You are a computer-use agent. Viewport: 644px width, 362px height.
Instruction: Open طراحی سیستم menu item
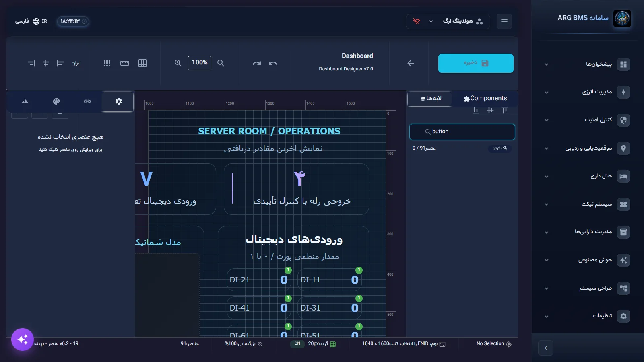click(588, 288)
